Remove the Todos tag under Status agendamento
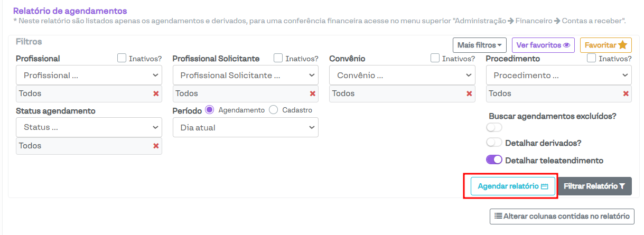Viewport: 644px width, 235px height. (x=156, y=146)
